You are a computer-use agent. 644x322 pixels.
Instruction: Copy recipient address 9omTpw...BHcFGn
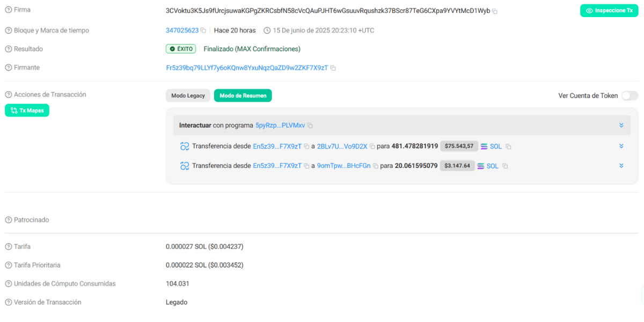click(x=376, y=166)
